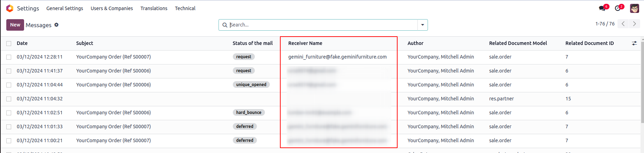Click the document ID 7 in 12:28:11 row
This screenshot has height=153, width=644.
567,57
